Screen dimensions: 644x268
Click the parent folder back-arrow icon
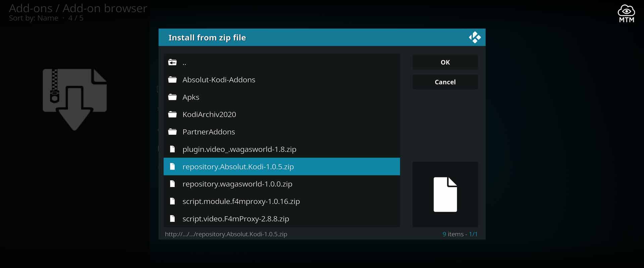click(172, 62)
